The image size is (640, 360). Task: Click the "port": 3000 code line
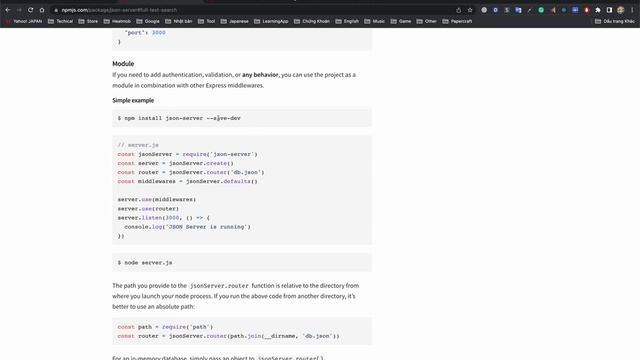(145, 33)
